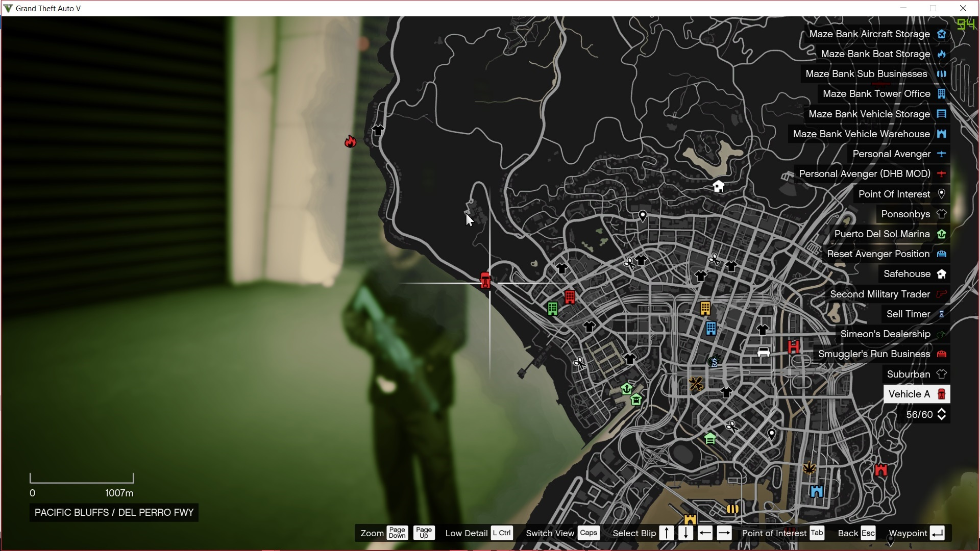The width and height of the screenshot is (980, 551).
Task: Click the yellow ammo bullets blip
Action: pyautogui.click(x=732, y=509)
